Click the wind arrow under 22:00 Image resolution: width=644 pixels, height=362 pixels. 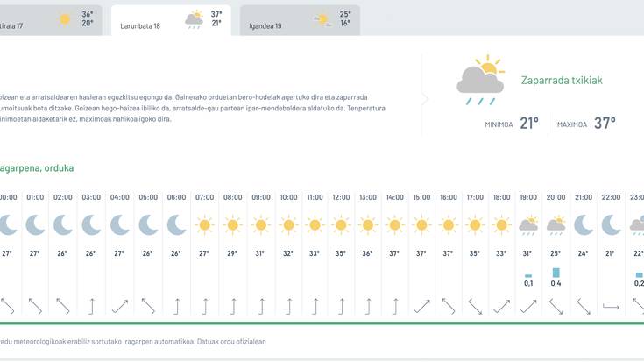click(x=612, y=307)
